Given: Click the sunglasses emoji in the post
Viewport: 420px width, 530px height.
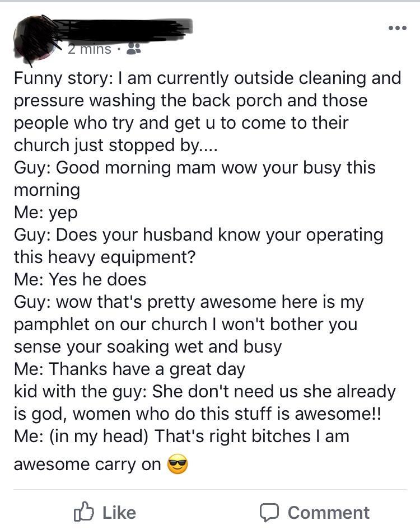Looking at the screenshot, I should pyautogui.click(x=178, y=465).
